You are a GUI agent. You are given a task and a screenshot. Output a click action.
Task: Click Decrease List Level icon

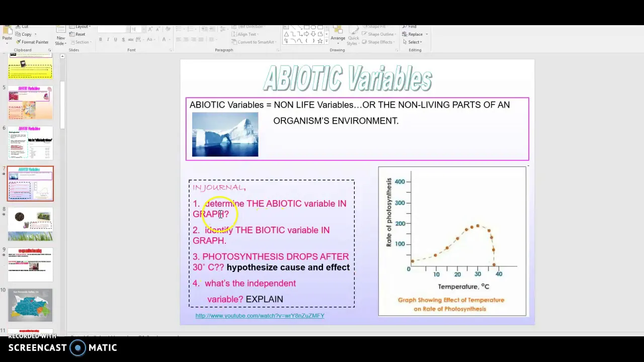tap(204, 29)
